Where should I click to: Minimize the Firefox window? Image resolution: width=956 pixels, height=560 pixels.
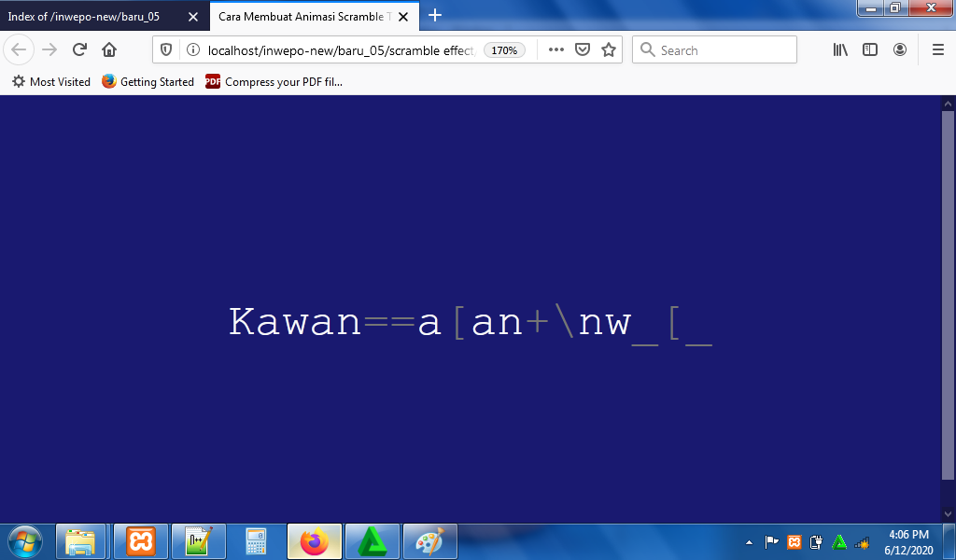[871, 7]
